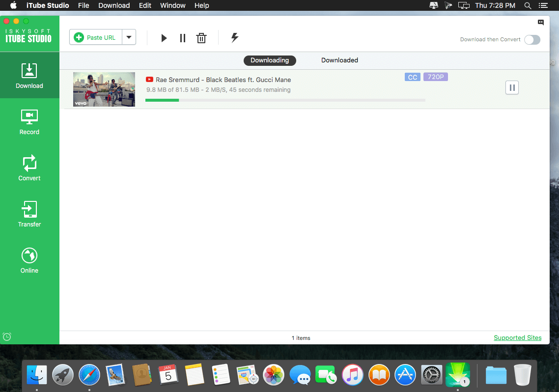Click the Paste URL button
Viewport: 559px width, 392px height.
coord(96,37)
